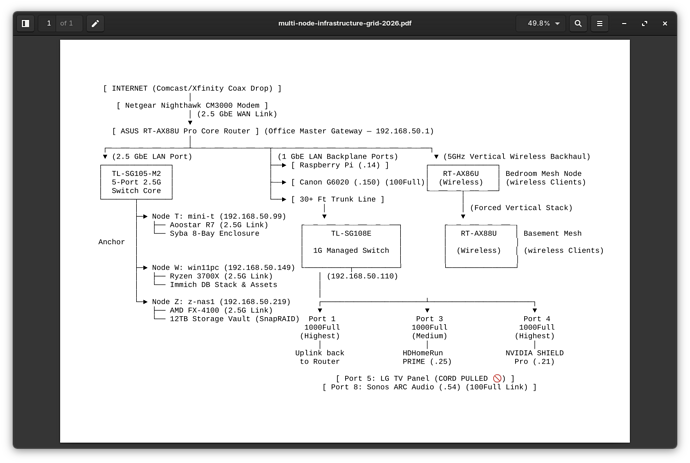
Task: Click the page number field showing 1
Action: coord(49,23)
